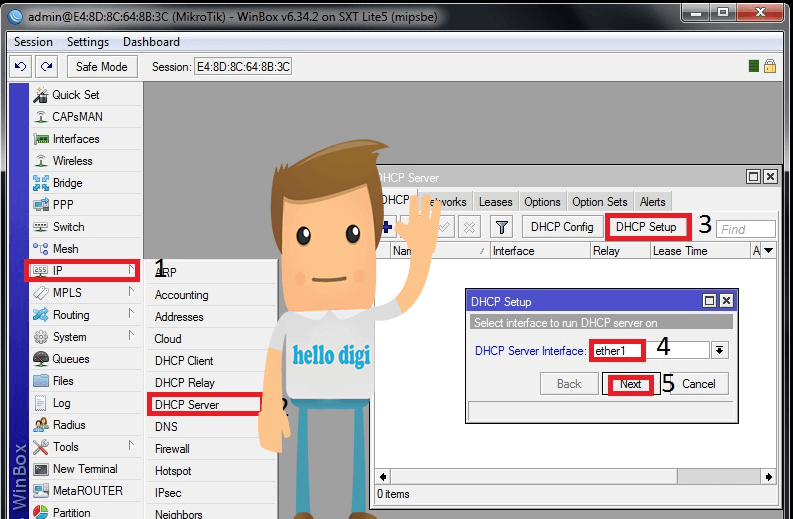Sort by Interface column header
This screenshot has width=793, height=519.
click(540, 251)
